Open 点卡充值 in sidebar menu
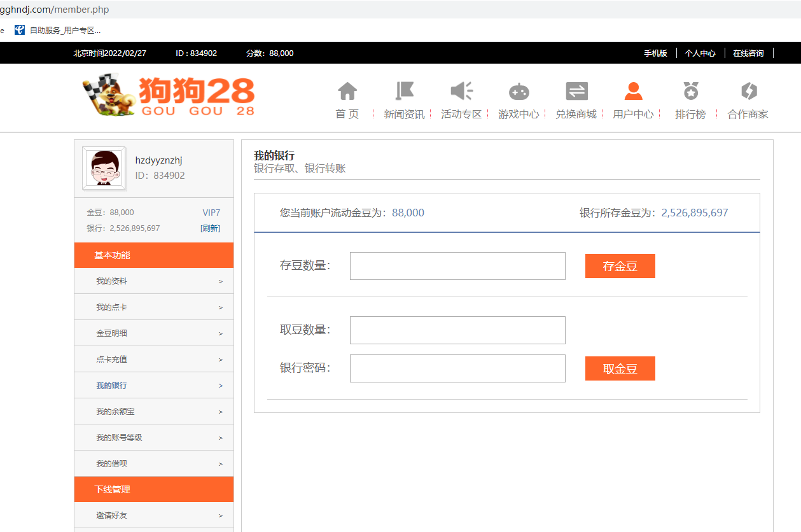Image resolution: width=801 pixels, height=532 pixels. 112,360
